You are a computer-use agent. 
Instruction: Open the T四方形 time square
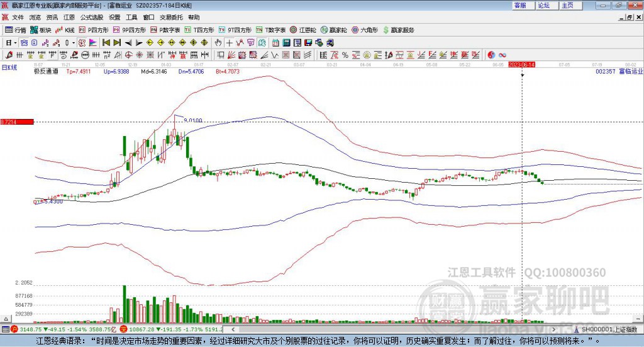(199, 30)
